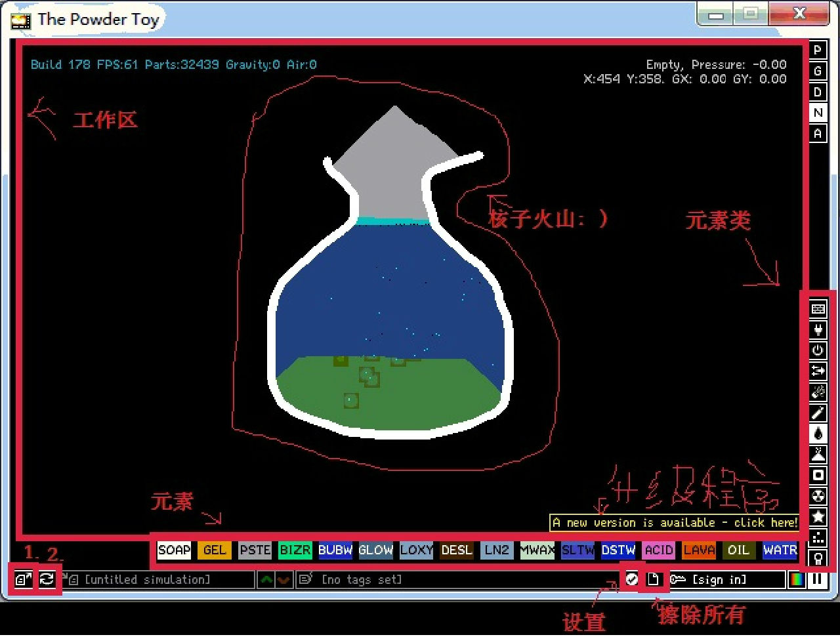Select the LN2 element
This screenshot has width=840, height=637.
497,550
